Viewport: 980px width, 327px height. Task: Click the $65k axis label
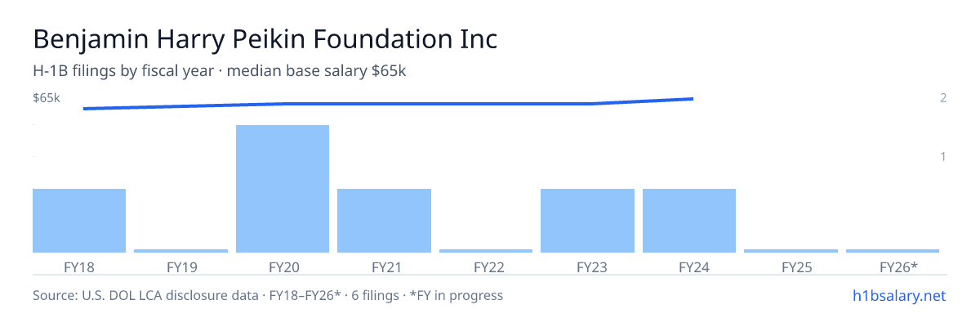(x=47, y=98)
